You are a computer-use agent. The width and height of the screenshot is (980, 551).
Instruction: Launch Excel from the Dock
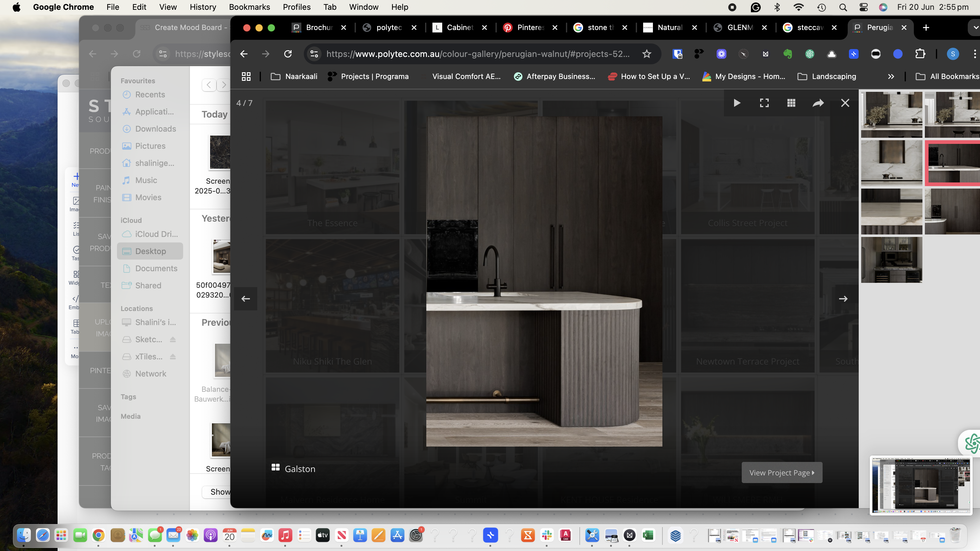648,535
